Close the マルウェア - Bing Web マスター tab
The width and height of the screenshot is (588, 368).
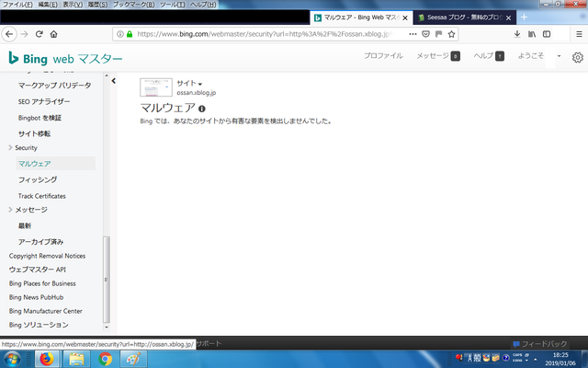[x=405, y=17]
